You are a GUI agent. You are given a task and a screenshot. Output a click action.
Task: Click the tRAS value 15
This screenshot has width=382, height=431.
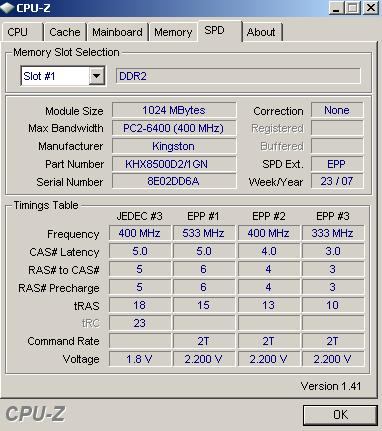[x=203, y=305]
